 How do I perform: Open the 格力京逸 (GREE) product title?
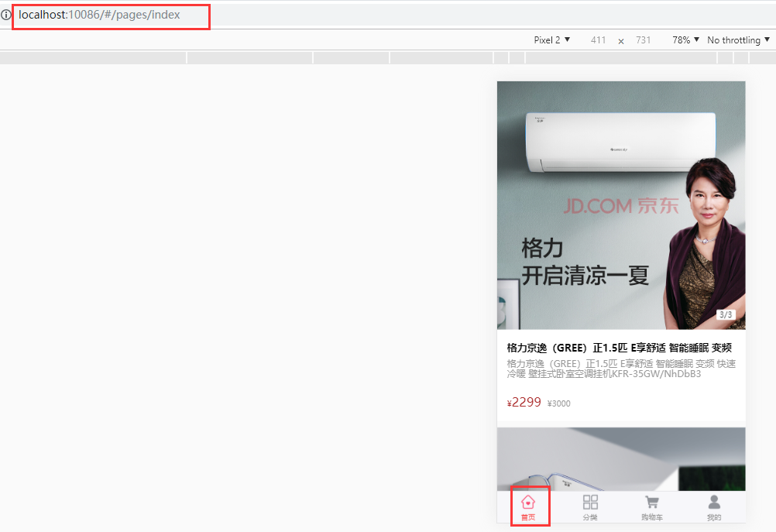click(619, 348)
